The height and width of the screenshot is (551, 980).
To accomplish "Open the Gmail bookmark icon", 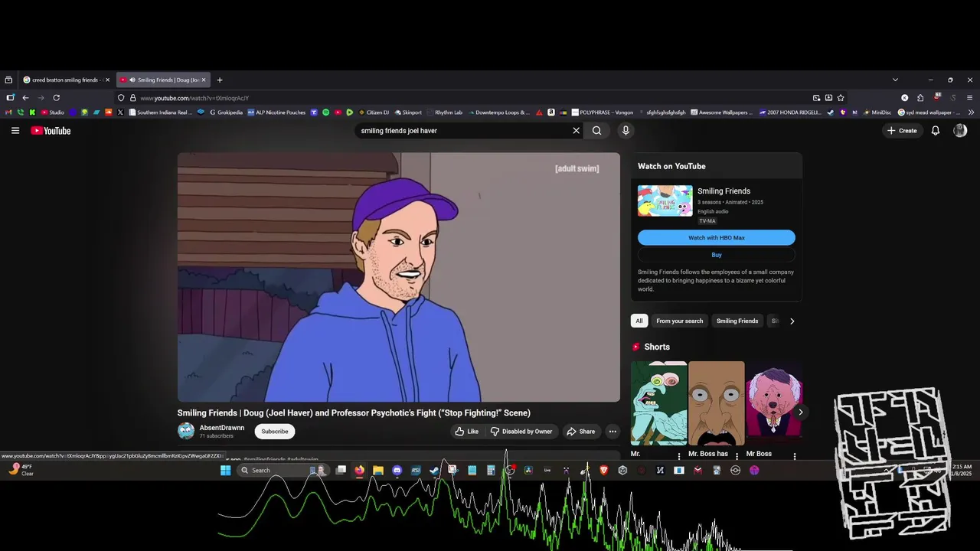I will (x=8, y=112).
